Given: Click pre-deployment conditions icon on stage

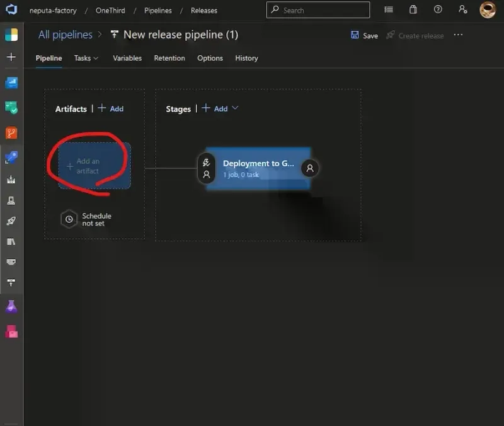Looking at the screenshot, I should pyautogui.click(x=206, y=168).
